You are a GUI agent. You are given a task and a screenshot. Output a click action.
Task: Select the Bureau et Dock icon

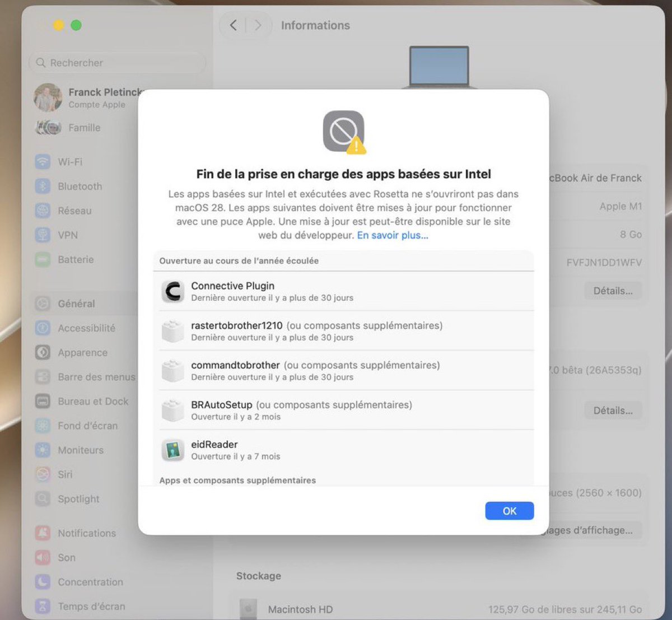tap(43, 401)
